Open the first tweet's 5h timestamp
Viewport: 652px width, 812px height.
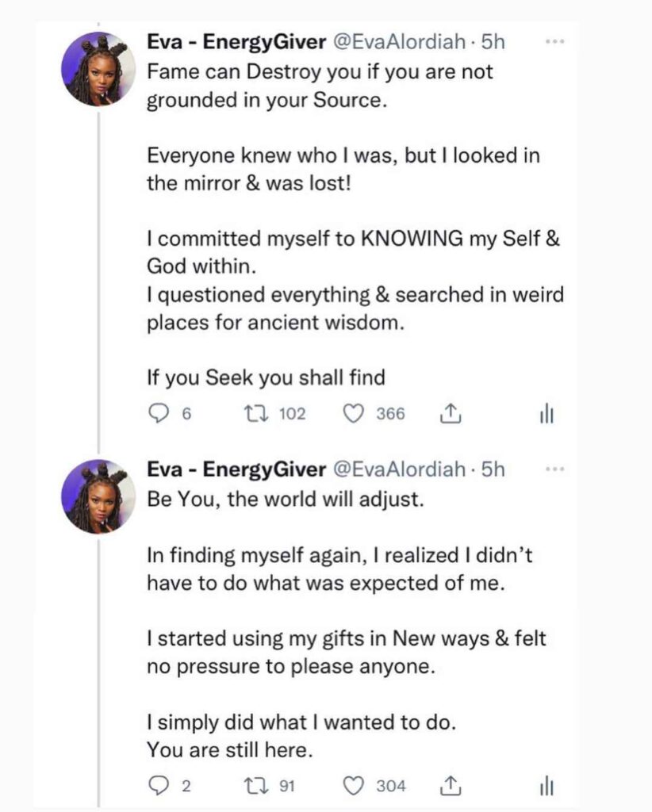click(x=493, y=43)
